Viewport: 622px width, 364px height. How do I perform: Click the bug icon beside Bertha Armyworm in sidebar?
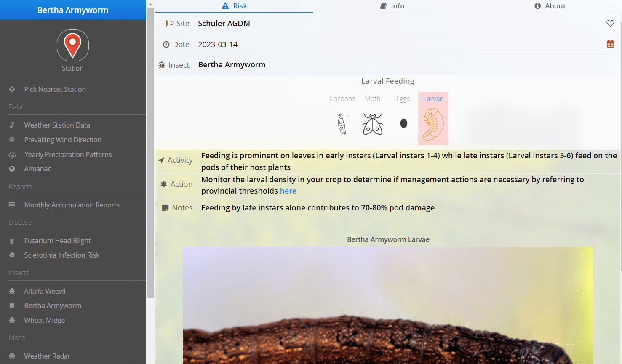12,306
